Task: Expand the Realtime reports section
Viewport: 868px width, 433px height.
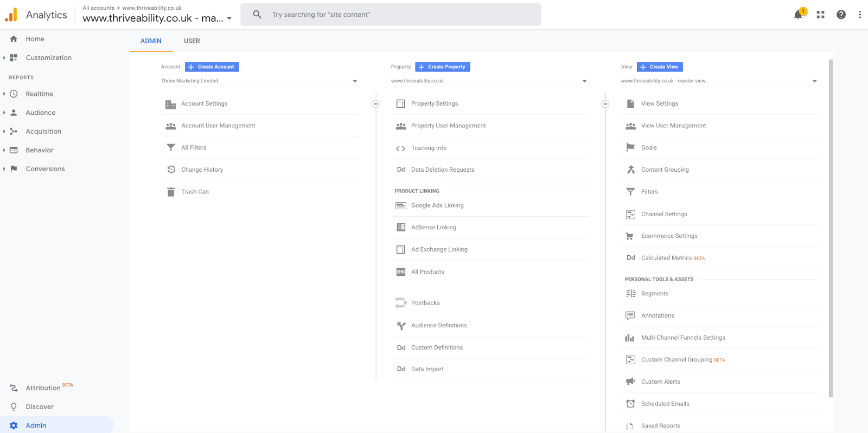Action: point(4,94)
